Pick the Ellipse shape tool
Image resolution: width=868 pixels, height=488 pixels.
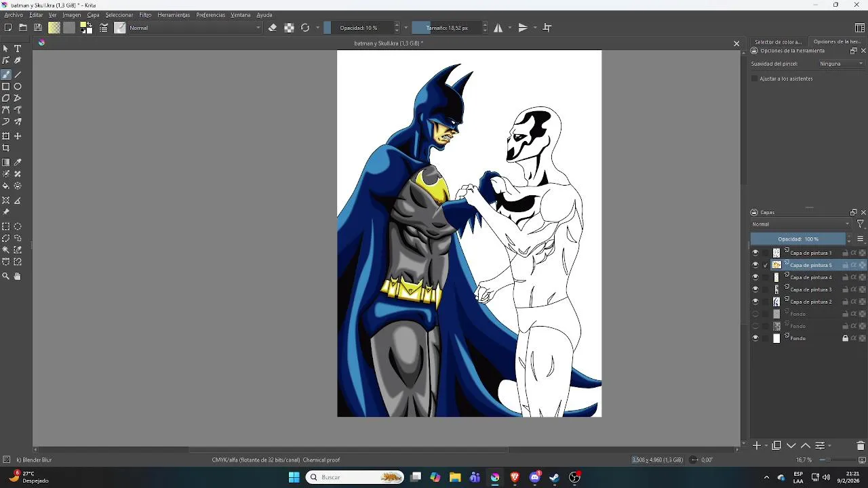pyautogui.click(x=18, y=86)
